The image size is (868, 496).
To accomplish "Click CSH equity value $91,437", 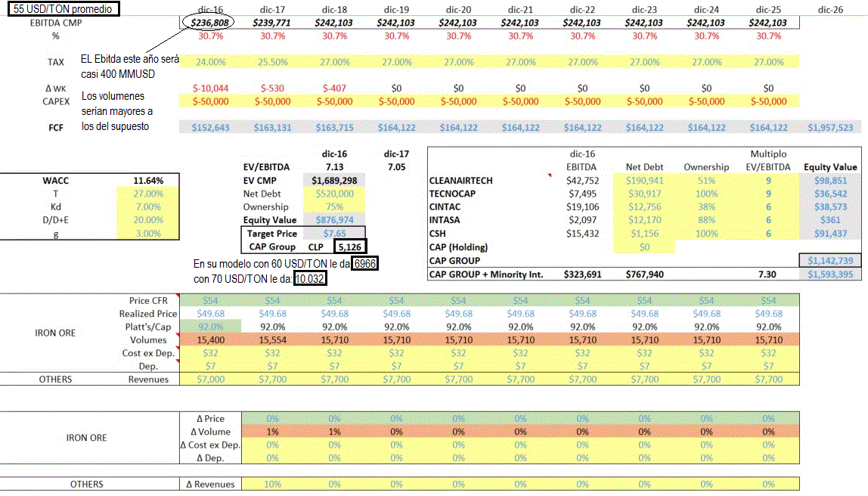I will pos(830,234).
